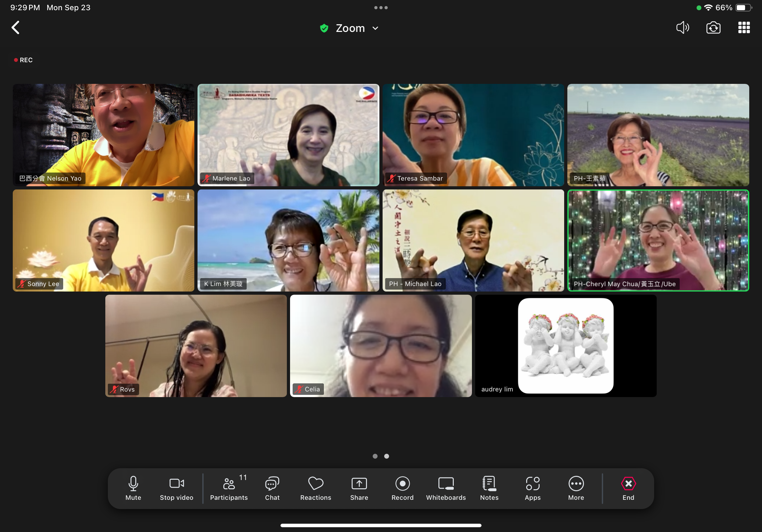Switch layout using the grid view icon

click(744, 28)
